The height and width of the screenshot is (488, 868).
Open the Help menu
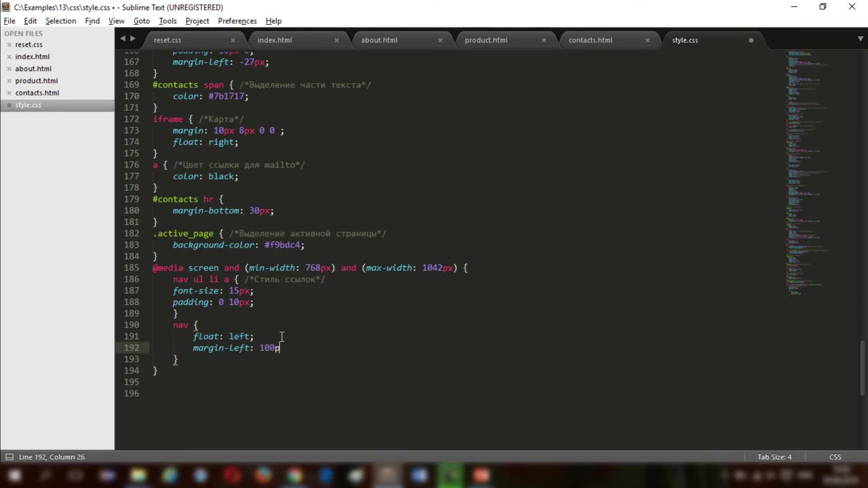pos(274,21)
